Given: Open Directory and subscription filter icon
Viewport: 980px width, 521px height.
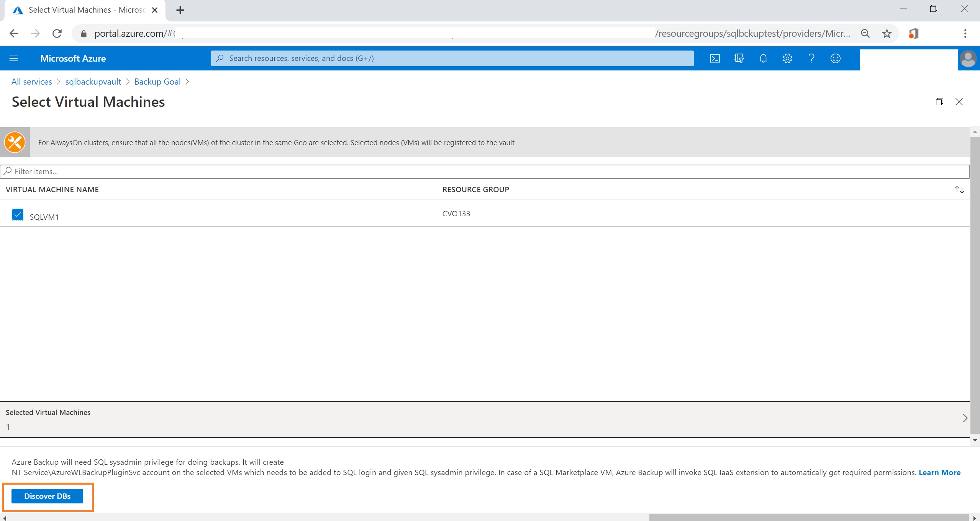Looking at the screenshot, I should (739, 58).
